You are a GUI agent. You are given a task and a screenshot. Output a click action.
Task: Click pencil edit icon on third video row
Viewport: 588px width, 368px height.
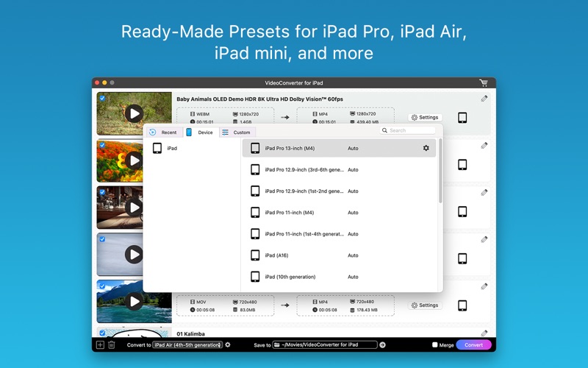[484, 193]
